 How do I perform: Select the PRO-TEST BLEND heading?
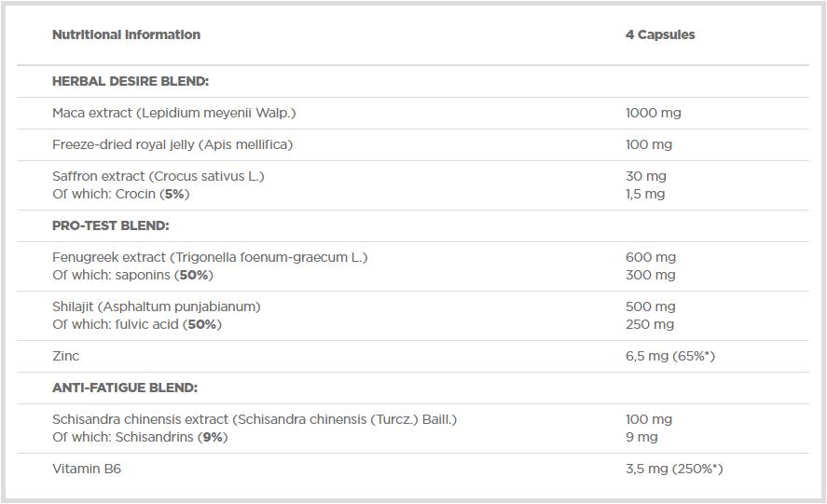click(110, 225)
